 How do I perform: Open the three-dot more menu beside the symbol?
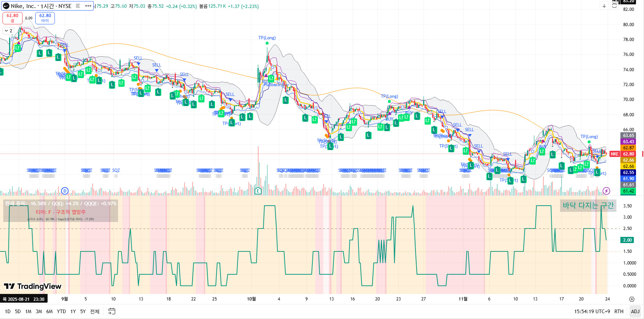88,6
